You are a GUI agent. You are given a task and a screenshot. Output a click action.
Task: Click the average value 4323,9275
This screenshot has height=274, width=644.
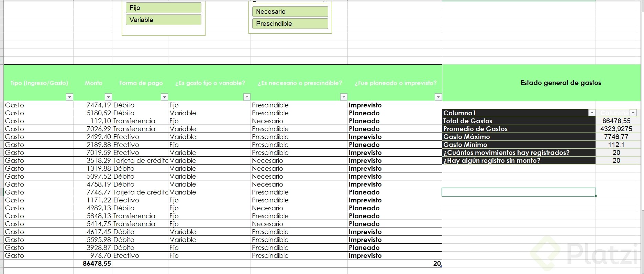click(616, 129)
